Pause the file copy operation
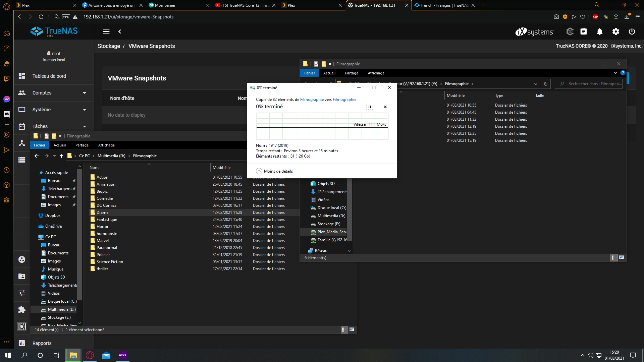The width and height of the screenshot is (644, 362). 370,107
